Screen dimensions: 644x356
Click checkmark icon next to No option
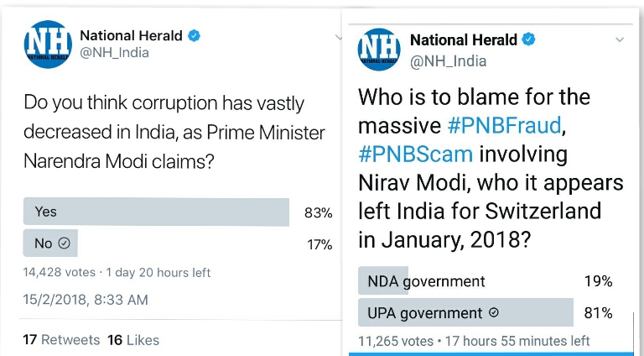coord(64,243)
